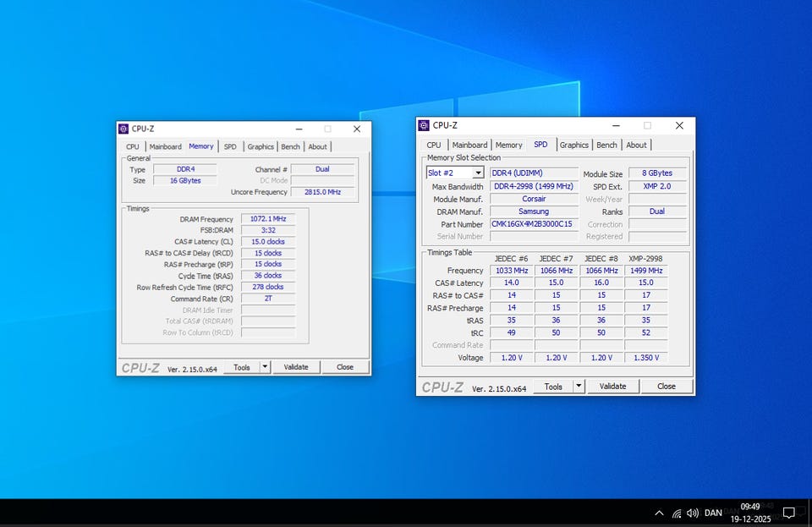Open the Action Center notification icon
This screenshot has width=812, height=527.
pos(788,513)
